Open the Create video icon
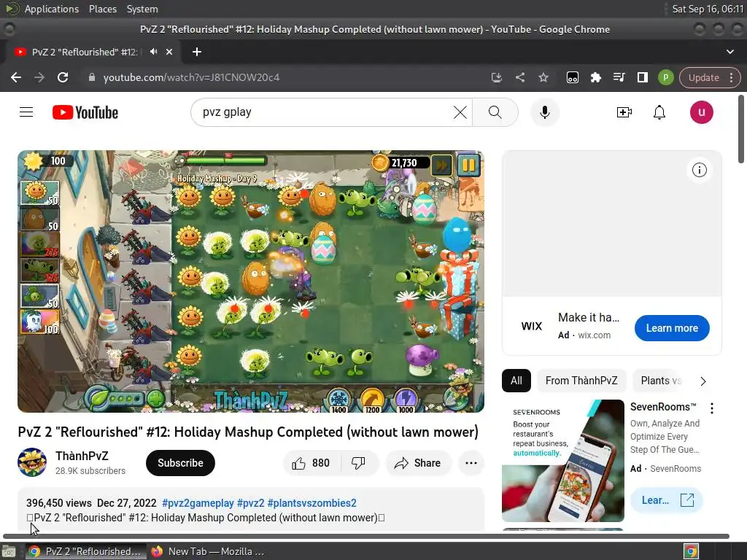 624,112
